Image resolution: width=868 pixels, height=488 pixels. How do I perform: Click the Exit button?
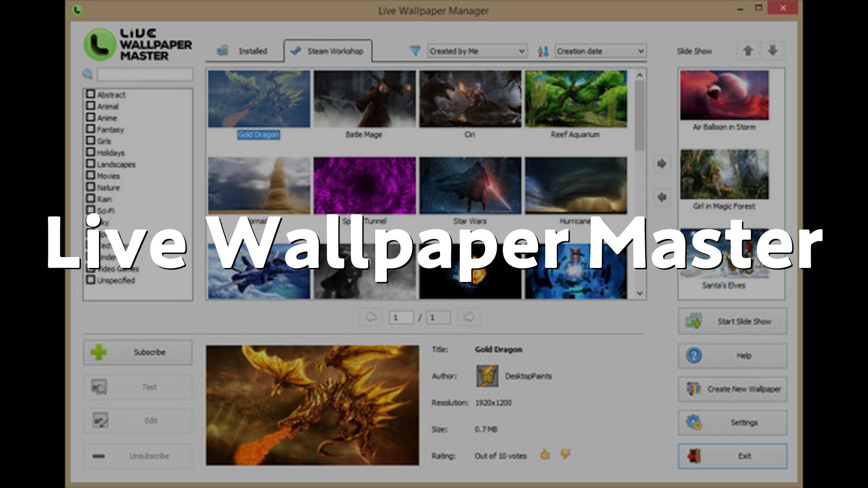732,456
